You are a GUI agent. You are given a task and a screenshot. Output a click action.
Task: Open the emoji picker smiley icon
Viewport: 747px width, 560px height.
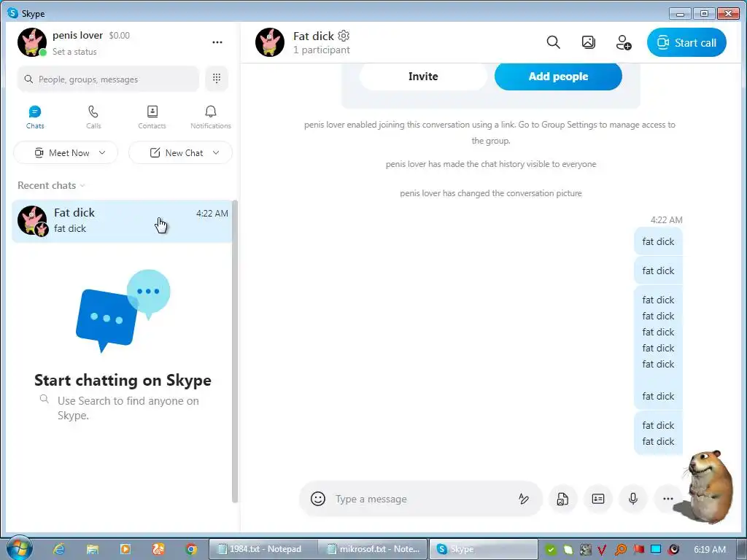pos(318,499)
